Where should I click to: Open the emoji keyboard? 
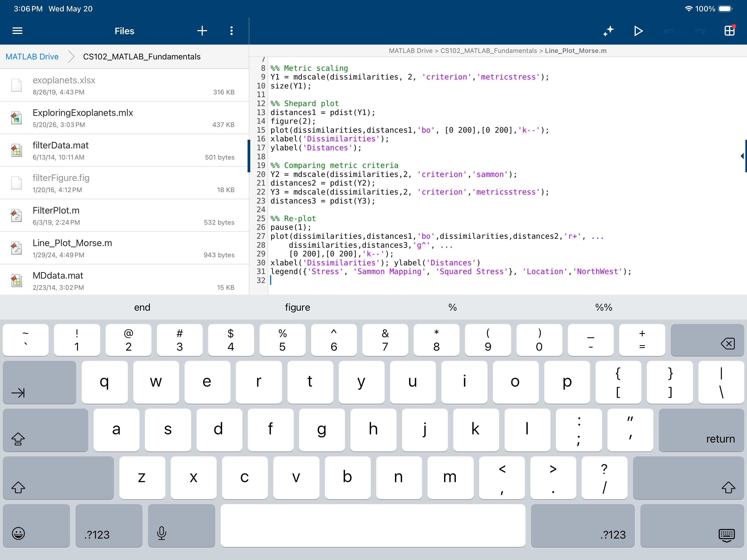(x=36, y=526)
